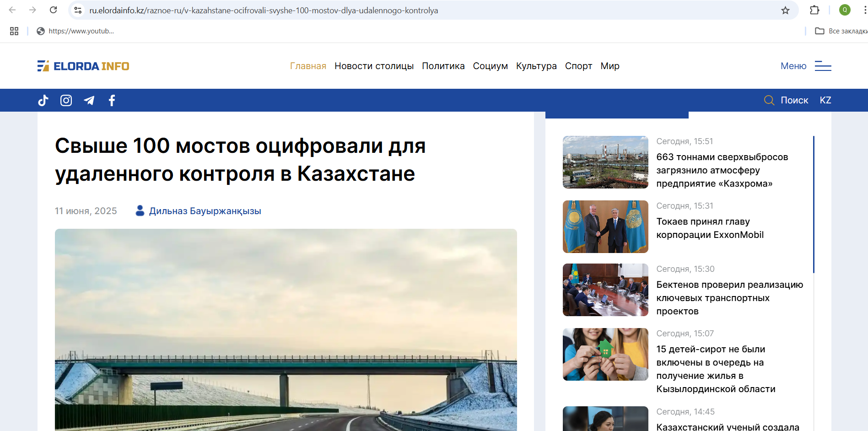868x431 pixels.
Task: Open Казахстанский ученый создала headline
Action: point(728,426)
